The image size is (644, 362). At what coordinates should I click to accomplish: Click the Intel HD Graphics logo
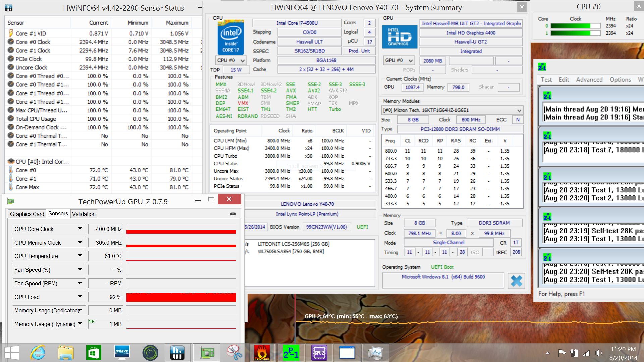tap(399, 37)
